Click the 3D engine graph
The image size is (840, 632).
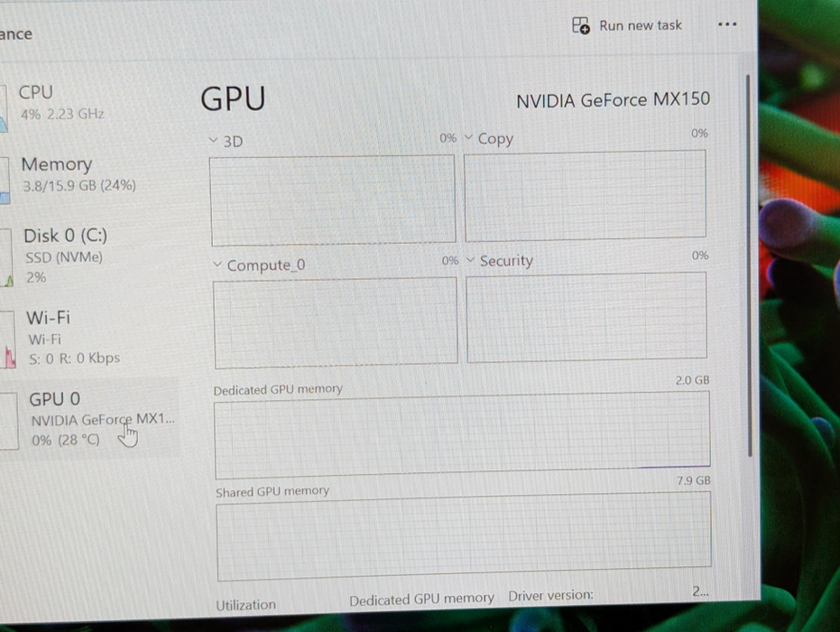(x=333, y=200)
